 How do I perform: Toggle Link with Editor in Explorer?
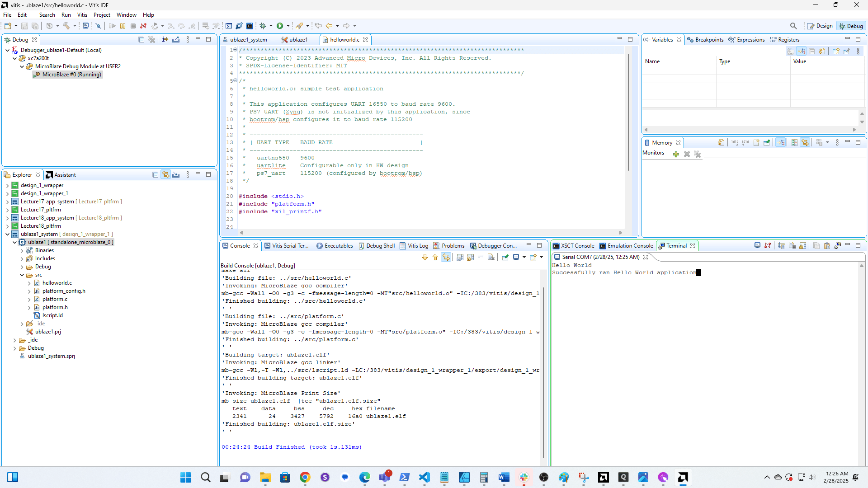[166, 175]
